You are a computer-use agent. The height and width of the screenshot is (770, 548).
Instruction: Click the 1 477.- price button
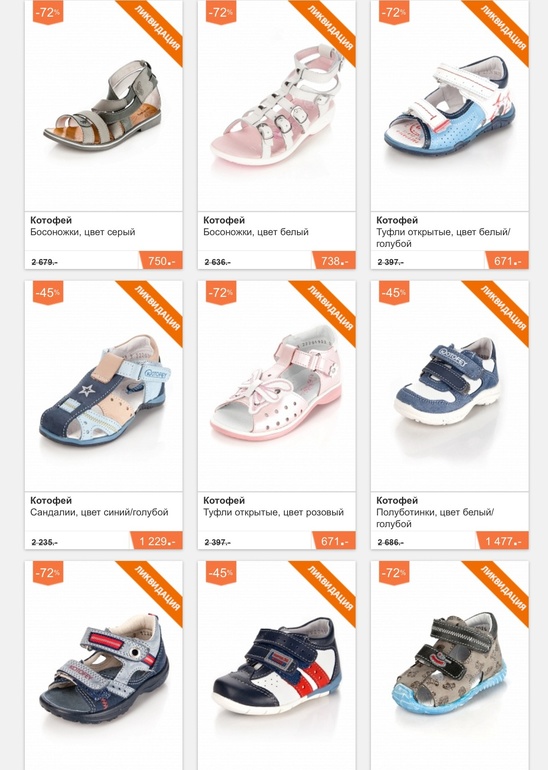point(502,541)
